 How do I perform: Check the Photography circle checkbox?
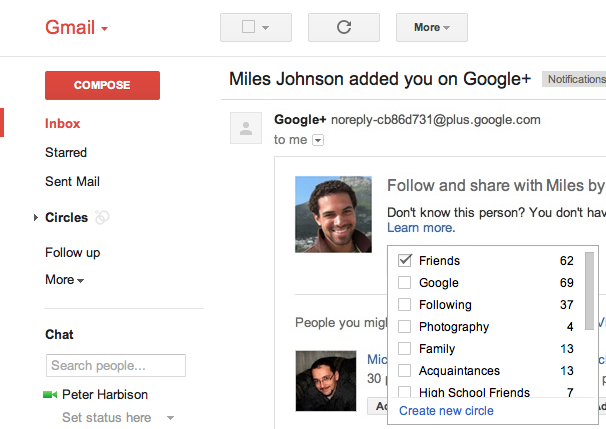tap(405, 327)
